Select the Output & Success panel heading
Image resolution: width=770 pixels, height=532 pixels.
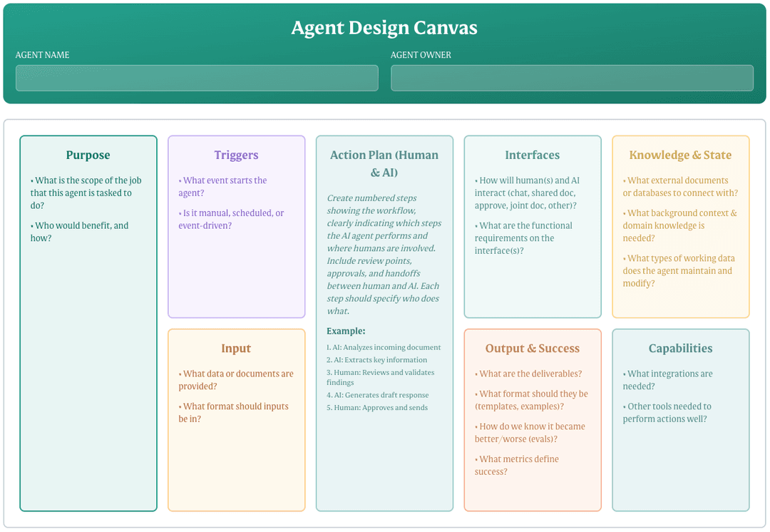coord(532,348)
